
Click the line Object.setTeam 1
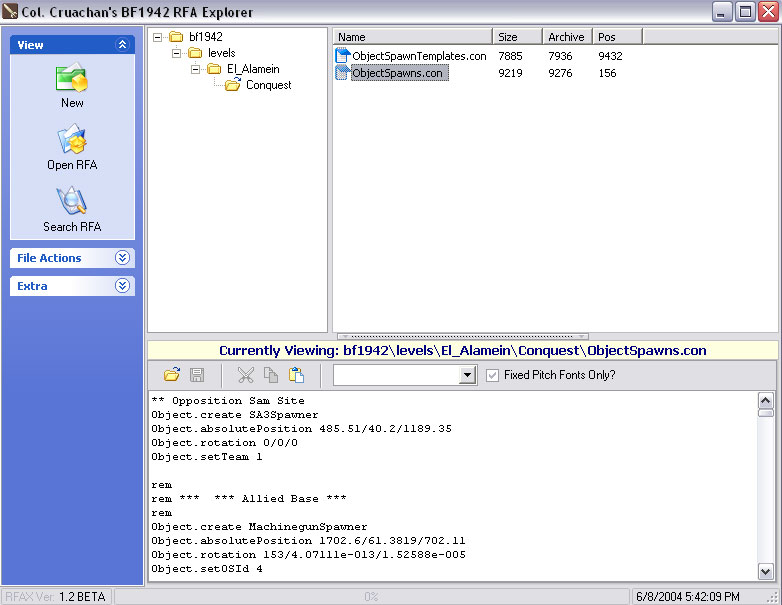point(206,456)
